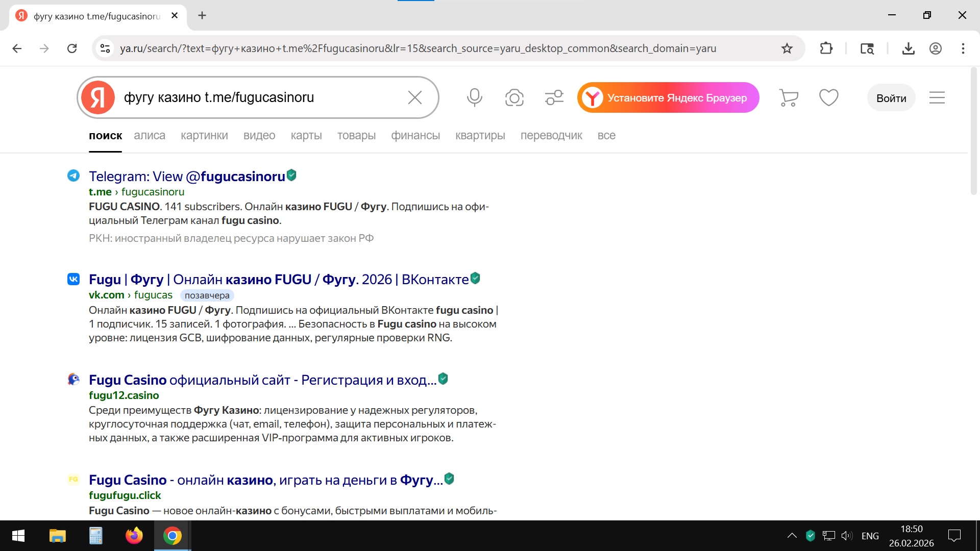Open image search camera icon
This screenshot has height=551, width=980.
514,97
